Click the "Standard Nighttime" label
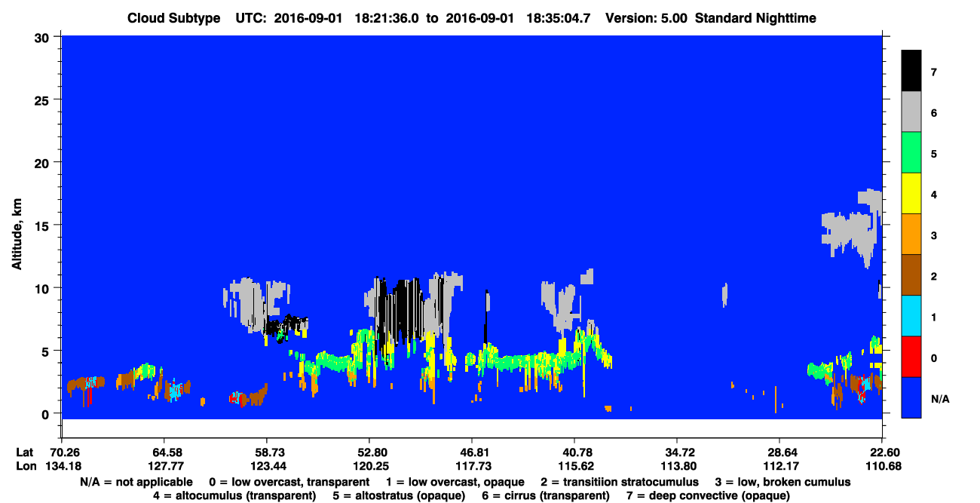The image size is (980, 503). (754, 17)
